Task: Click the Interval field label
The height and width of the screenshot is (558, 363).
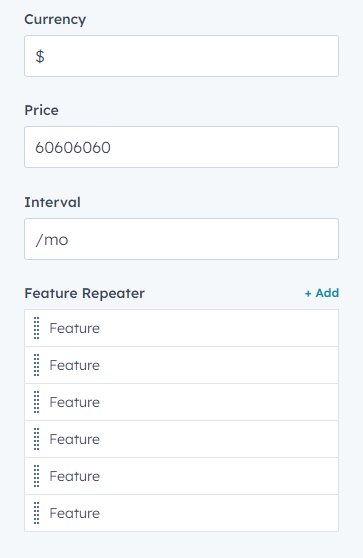Action: click(52, 202)
